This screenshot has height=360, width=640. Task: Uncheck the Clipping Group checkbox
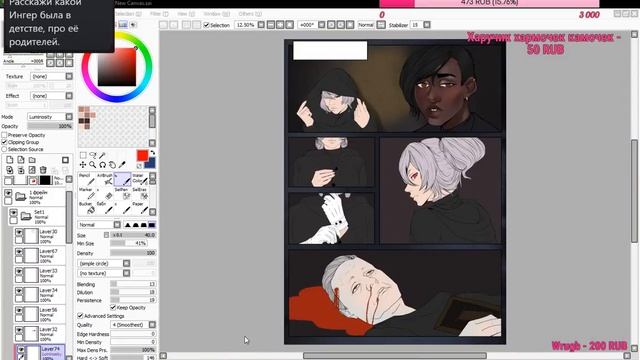coord(4,142)
